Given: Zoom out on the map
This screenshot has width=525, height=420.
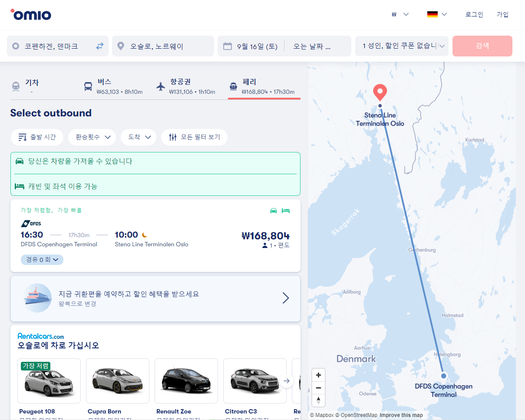Looking at the screenshot, I should point(318,388).
